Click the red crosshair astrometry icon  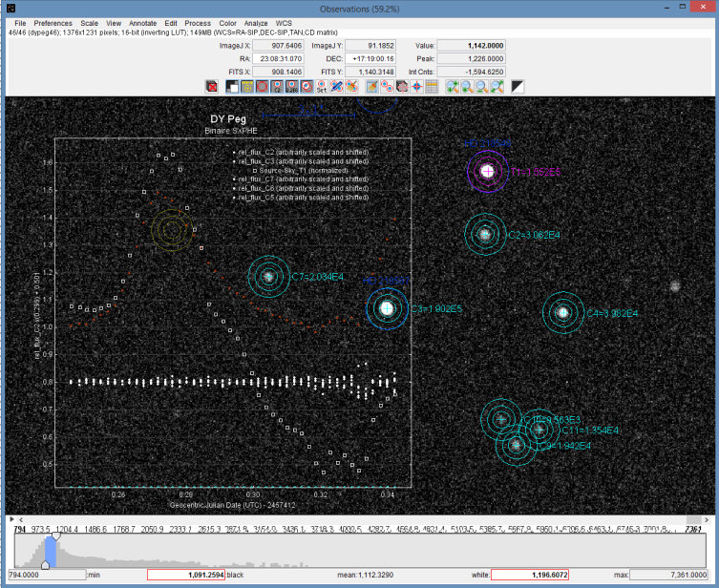pos(417,86)
